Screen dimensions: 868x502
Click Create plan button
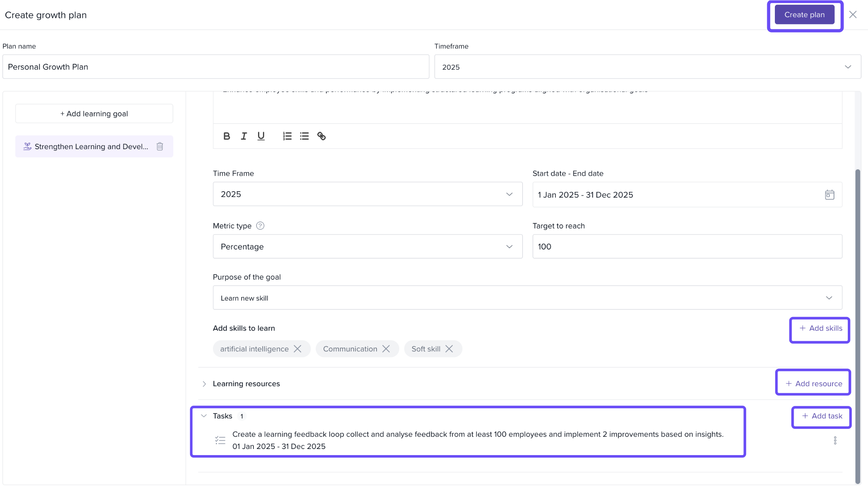[804, 15]
